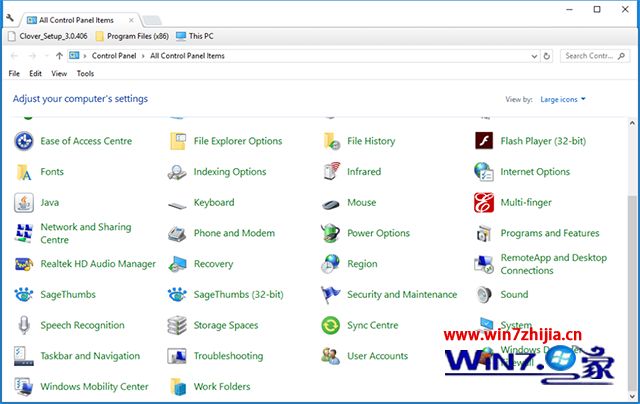This screenshot has width=640, height=404.
Task: Select the All Control Panel Items tab
Action: point(80,20)
